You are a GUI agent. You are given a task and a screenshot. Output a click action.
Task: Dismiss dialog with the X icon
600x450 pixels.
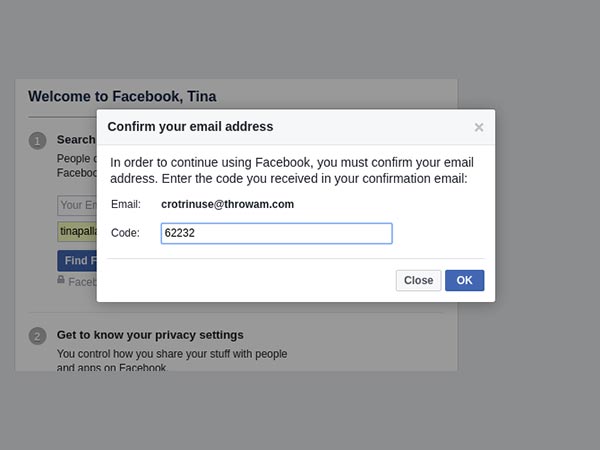[x=479, y=127]
